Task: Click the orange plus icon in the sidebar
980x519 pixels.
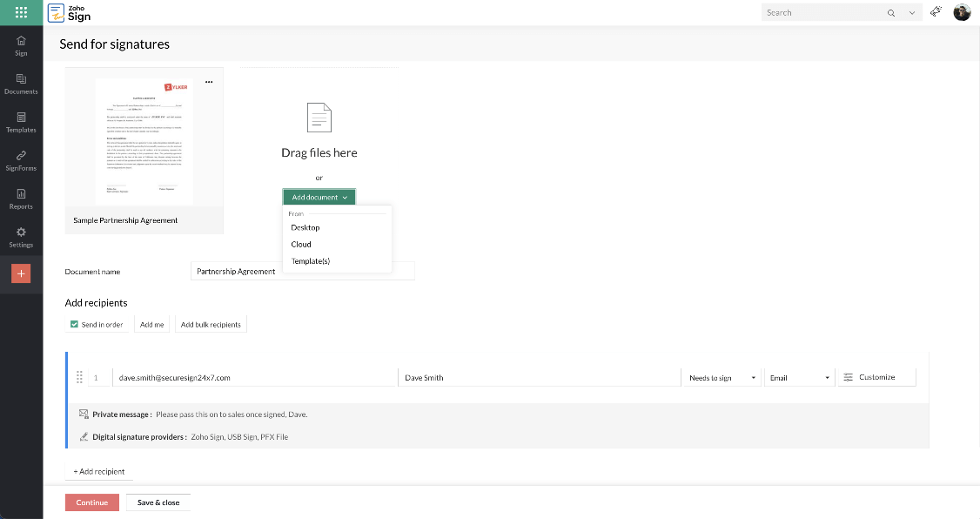Action: click(x=20, y=273)
